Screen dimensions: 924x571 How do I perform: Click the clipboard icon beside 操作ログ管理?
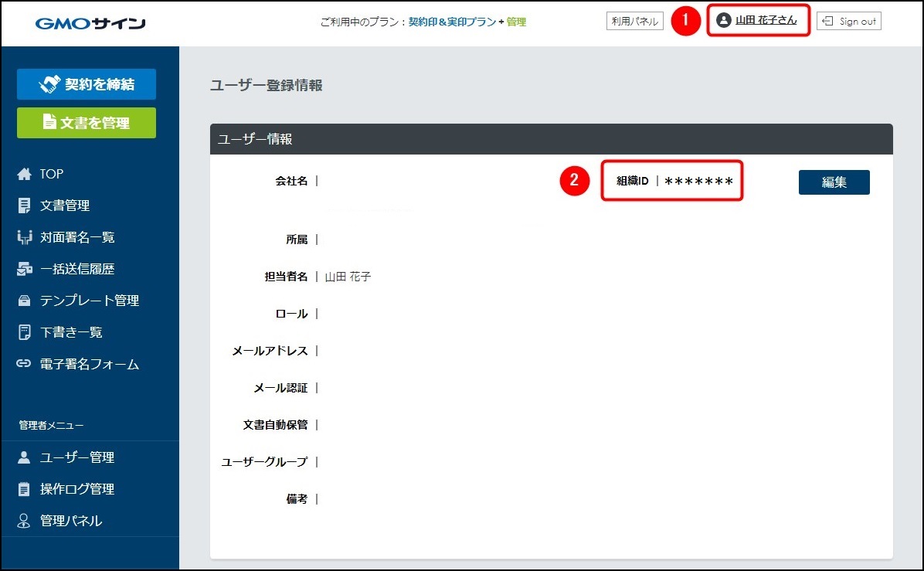24,490
